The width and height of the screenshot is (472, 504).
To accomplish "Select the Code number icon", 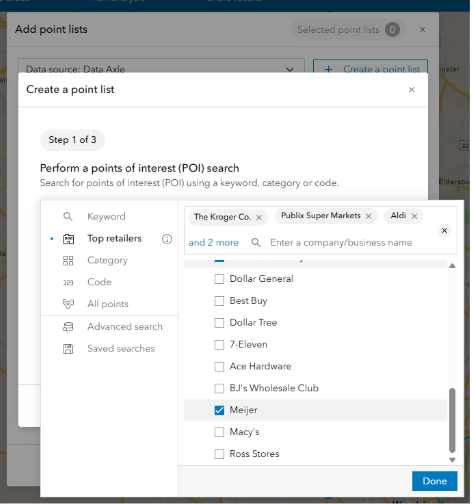I will (x=68, y=283).
